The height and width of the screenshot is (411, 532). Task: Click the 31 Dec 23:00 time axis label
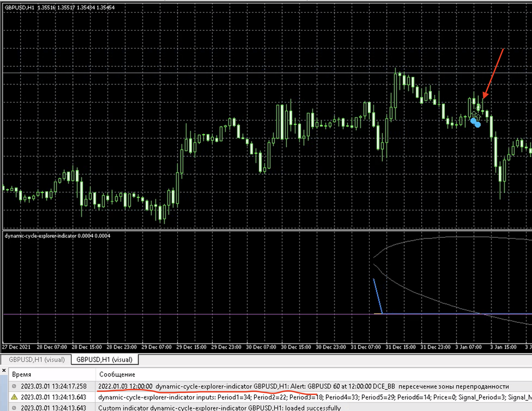[x=435, y=347]
